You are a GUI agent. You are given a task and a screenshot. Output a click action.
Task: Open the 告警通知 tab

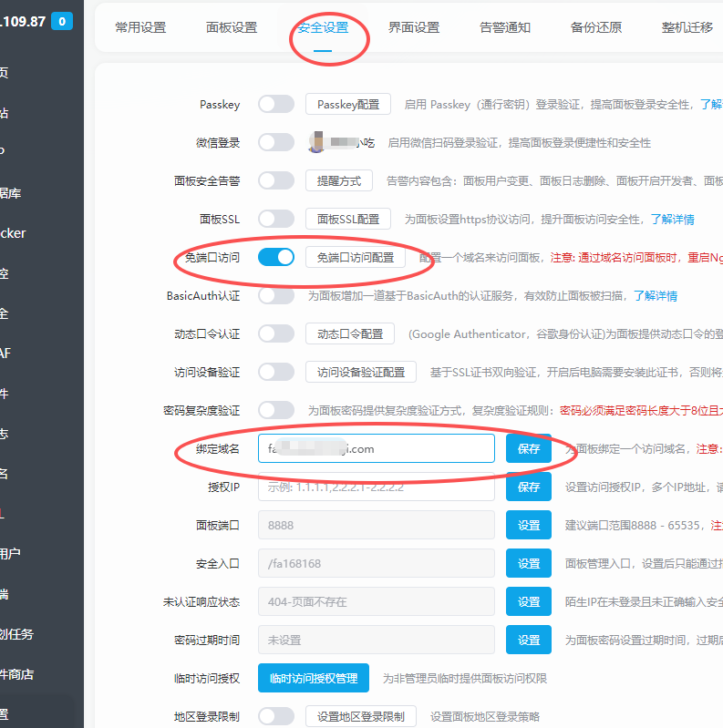(x=505, y=27)
